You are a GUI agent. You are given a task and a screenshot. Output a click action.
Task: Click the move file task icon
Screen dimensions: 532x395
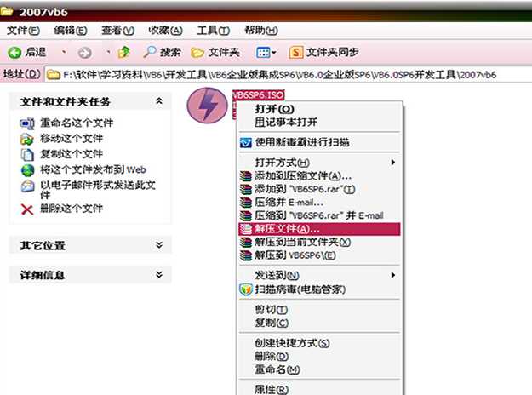(x=27, y=139)
